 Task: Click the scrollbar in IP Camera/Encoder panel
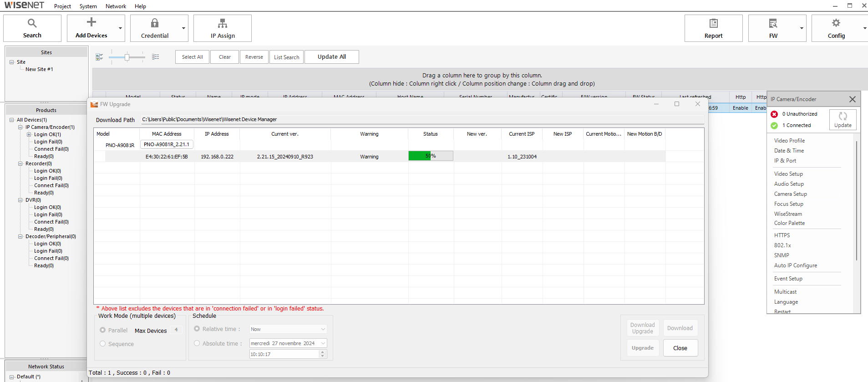856,200
